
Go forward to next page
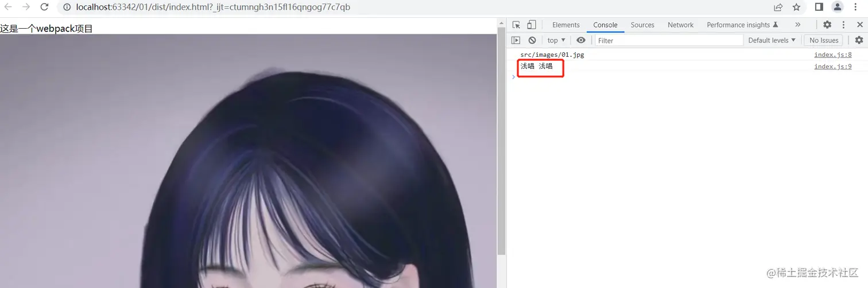click(x=26, y=7)
